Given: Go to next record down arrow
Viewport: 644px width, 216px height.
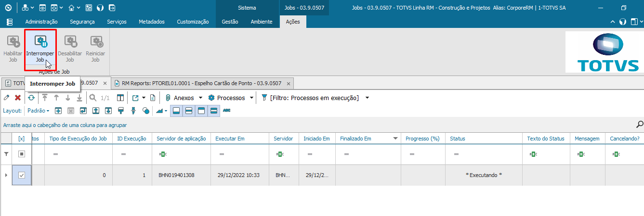Looking at the screenshot, I should [68, 98].
